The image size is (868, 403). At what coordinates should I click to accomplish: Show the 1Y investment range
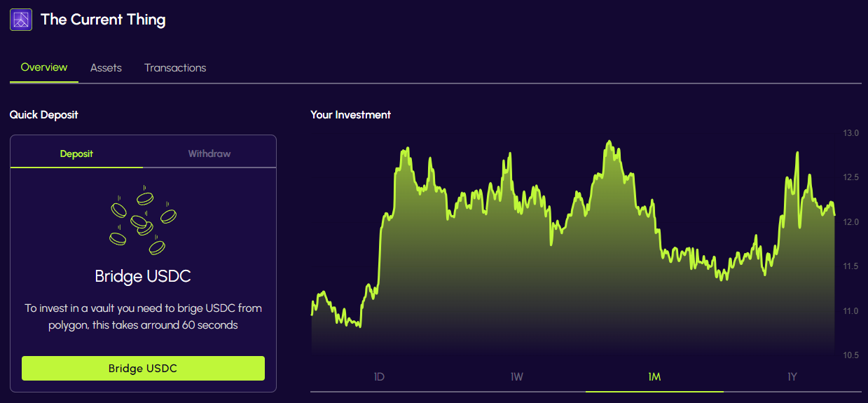point(792,377)
